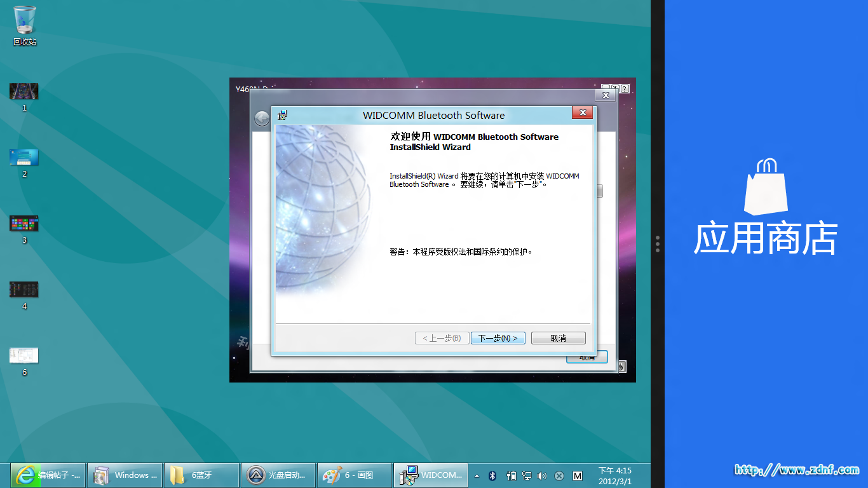This screenshot has width=868, height=488.
Task: Switch to the Internet Explorer 编辑帖子 taskbar button
Action: [x=48, y=475]
